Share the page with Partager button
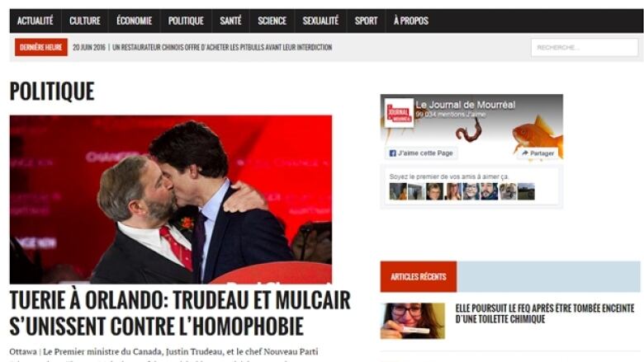Image resolution: width=644 pixels, height=362 pixels. click(x=537, y=153)
